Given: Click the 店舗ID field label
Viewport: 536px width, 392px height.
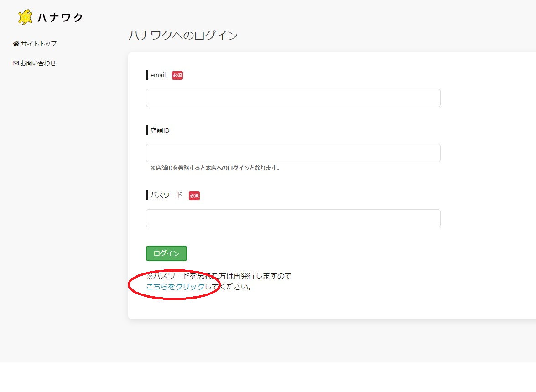Looking at the screenshot, I should (160, 130).
